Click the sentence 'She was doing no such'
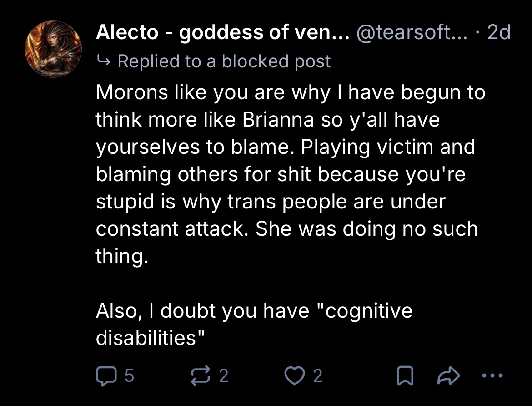 [x=366, y=229]
